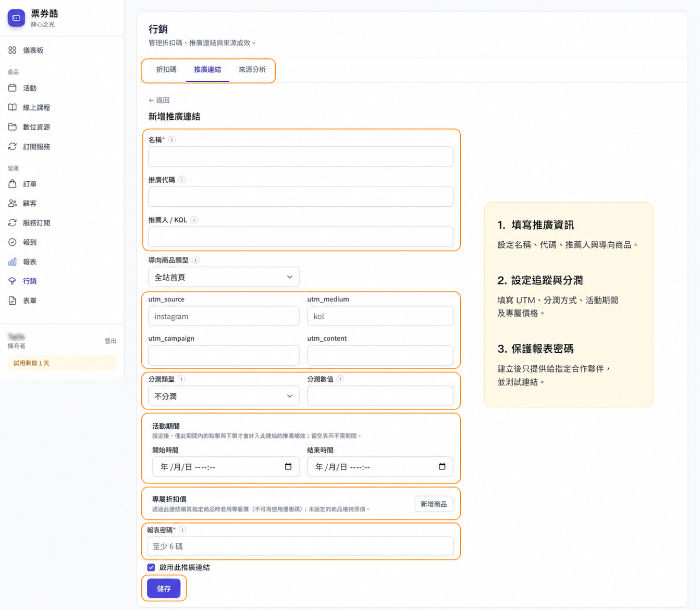
Task: Click the info icon beside 報表密碼
Action: coord(182,530)
